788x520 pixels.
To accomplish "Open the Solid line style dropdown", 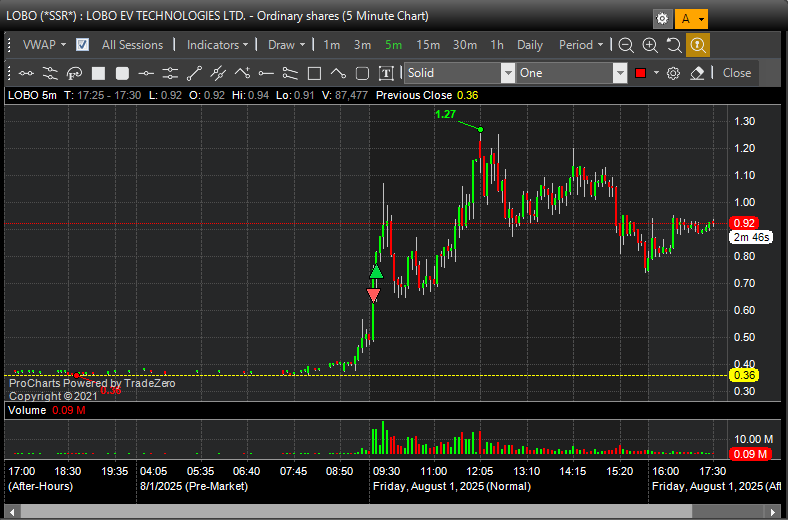I will pyautogui.click(x=460, y=73).
